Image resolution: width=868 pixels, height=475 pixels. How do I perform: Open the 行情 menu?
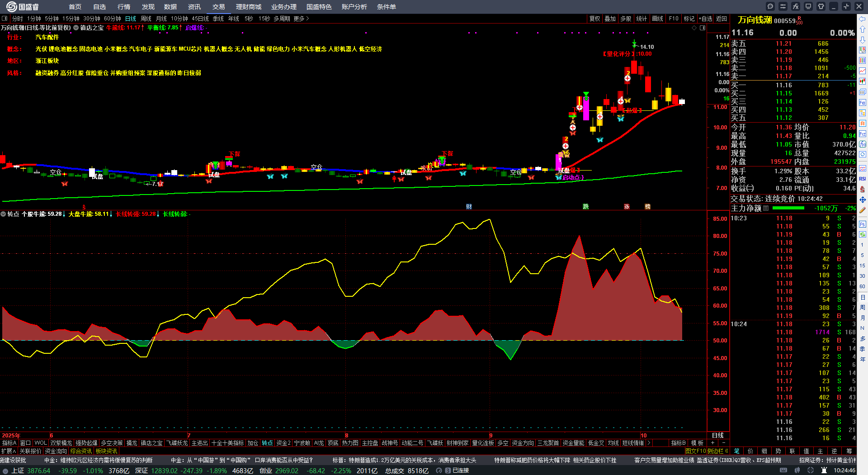coord(124,7)
